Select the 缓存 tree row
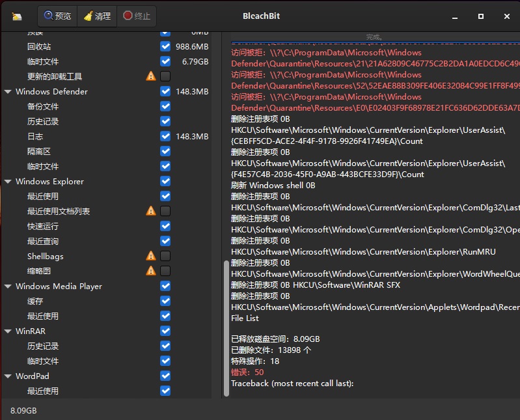This screenshot has height=420, width=520. [106, 301]
